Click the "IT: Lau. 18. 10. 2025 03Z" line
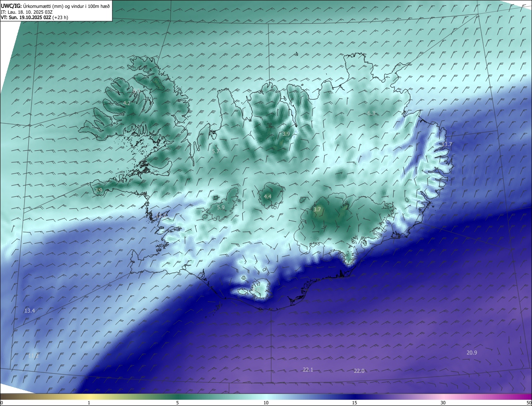The width and height of the screenshot is (532, 406). click(x=27, y=12)
